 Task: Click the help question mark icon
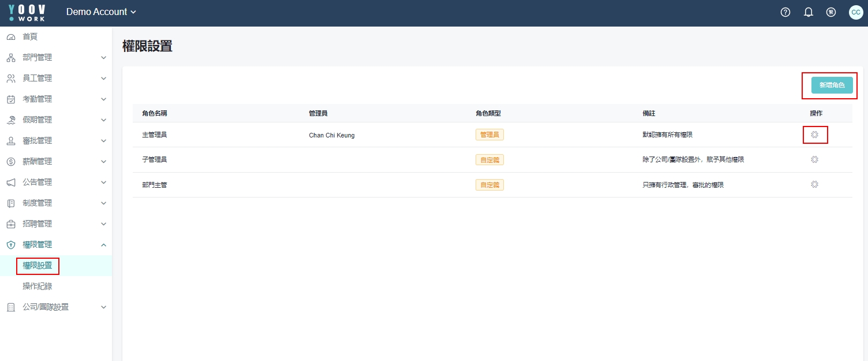pyautogui.click(x=785, y=12)
